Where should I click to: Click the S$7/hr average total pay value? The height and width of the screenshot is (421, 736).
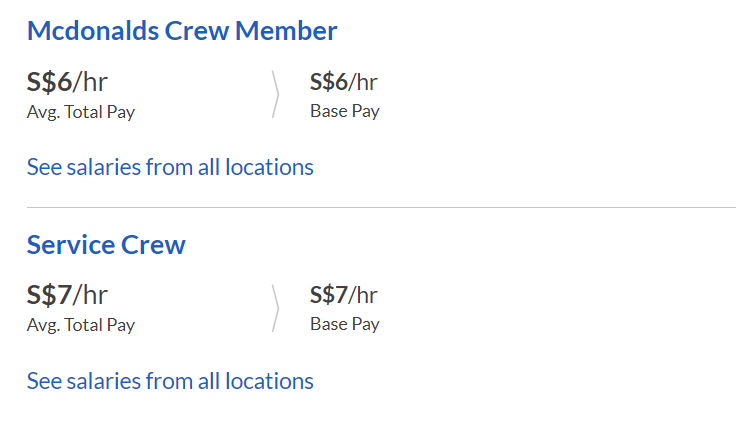pos(67,295)
